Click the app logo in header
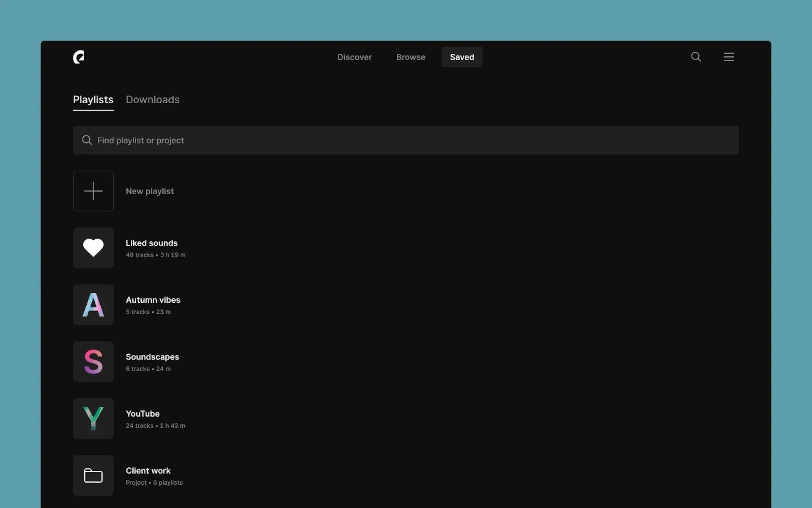This screenshot has width=812, height=508. [x=79, y=57]
